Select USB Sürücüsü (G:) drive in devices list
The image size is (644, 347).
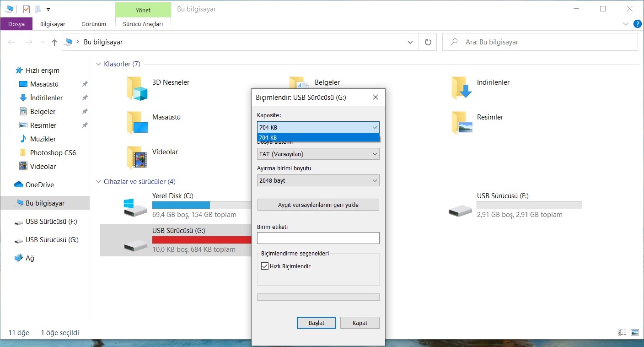click(135, 245)
